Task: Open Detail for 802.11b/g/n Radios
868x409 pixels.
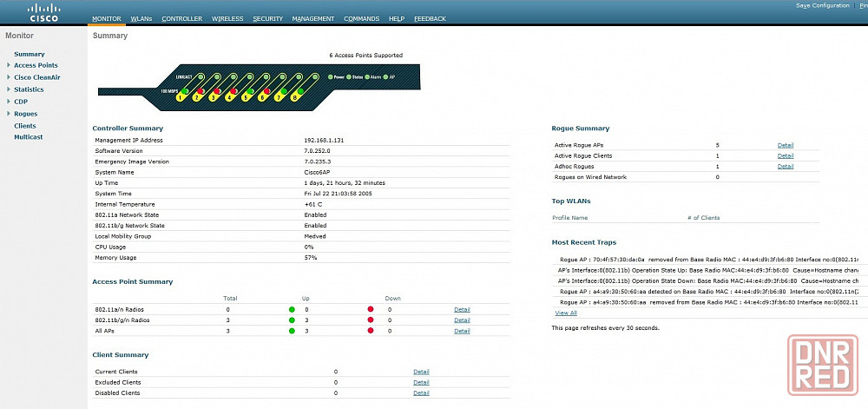Action: 462,320
